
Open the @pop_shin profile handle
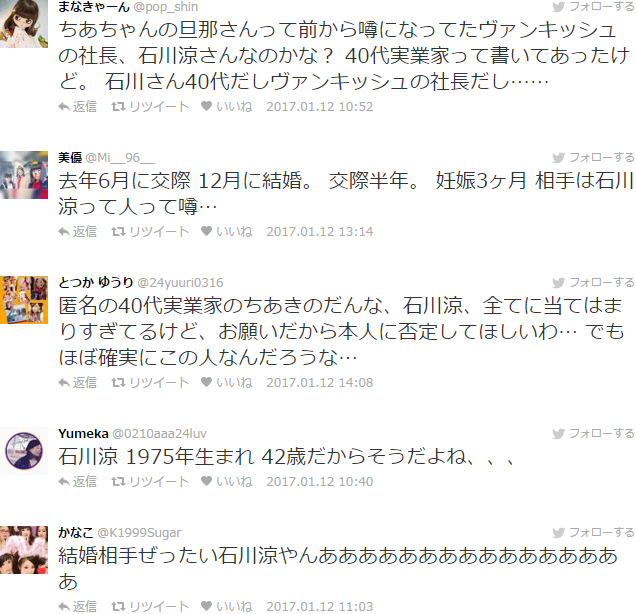click(x=165, y=7)
